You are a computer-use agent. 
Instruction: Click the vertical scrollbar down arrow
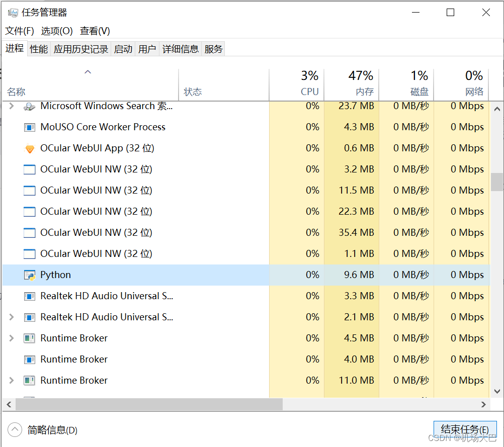(x=497, y=391)
